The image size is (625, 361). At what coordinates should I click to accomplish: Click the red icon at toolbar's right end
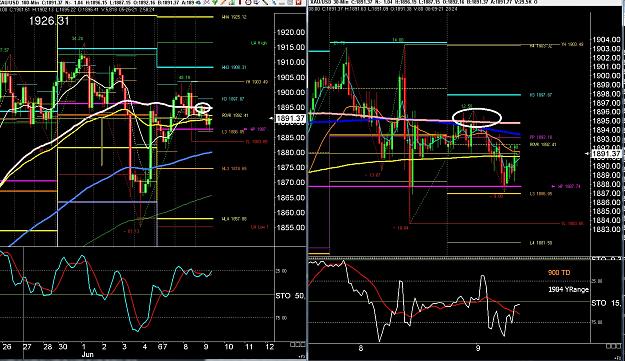tap(298, 2)
